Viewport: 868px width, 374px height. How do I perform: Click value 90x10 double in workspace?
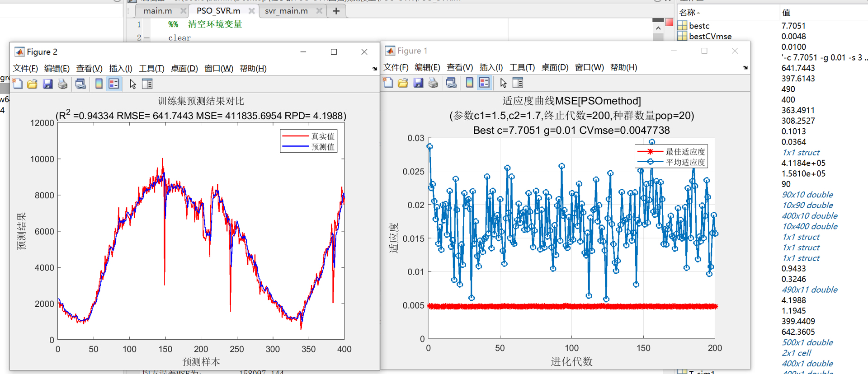coord(807,195)
